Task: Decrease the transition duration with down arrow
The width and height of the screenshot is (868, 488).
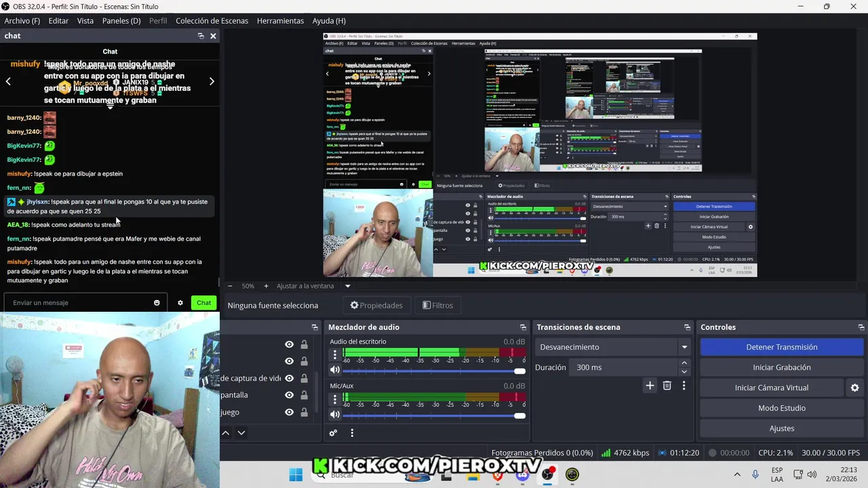Action: click(684, 371)
